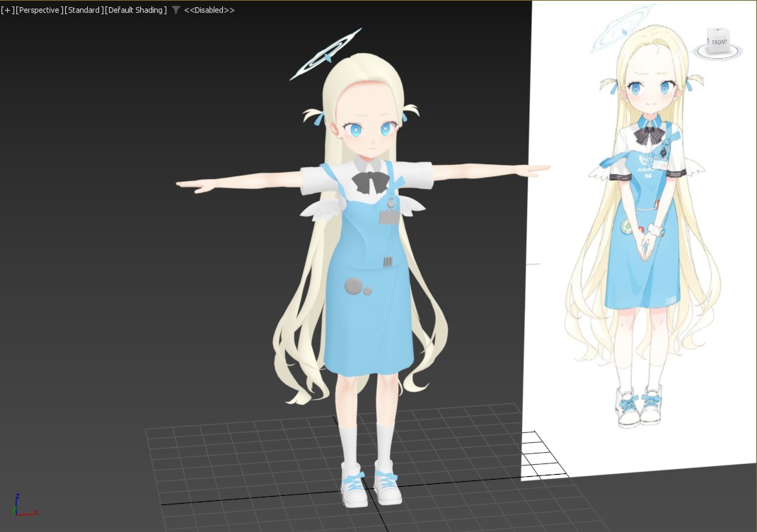Select the blue halo above the 3D model's head
The height and width of the screenshot is (532, 757).
coord(325,54)
